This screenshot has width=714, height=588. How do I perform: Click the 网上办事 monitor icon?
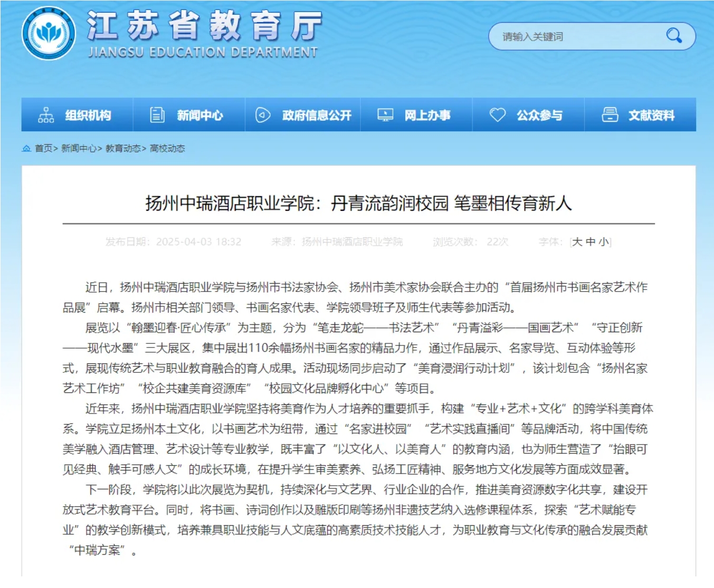click(x=385, y=115)
